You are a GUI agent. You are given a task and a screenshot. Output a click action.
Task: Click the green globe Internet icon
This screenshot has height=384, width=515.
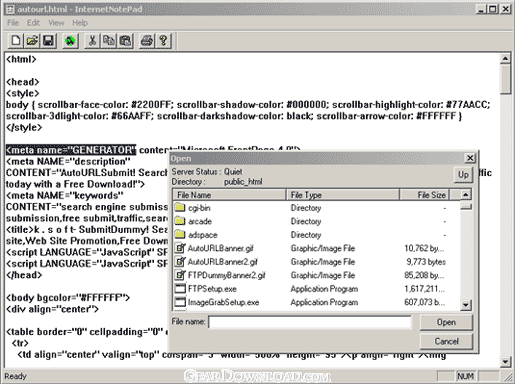(70, 41)
